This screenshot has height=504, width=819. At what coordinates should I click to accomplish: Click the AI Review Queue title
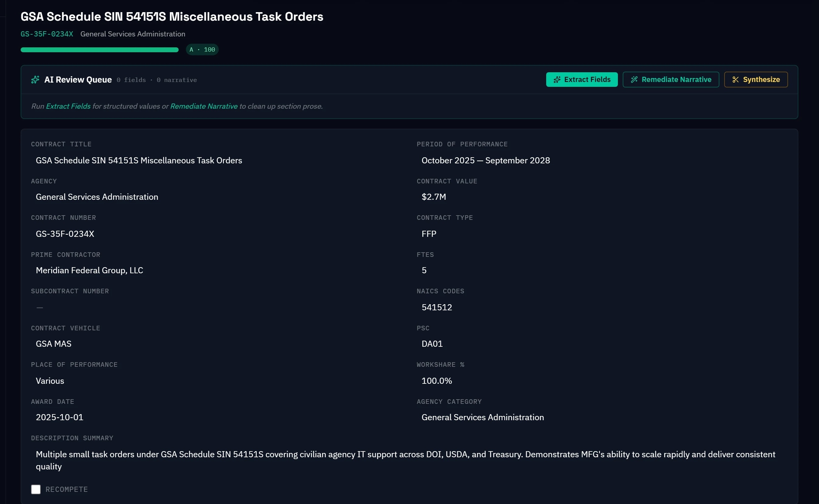(78, 80)
